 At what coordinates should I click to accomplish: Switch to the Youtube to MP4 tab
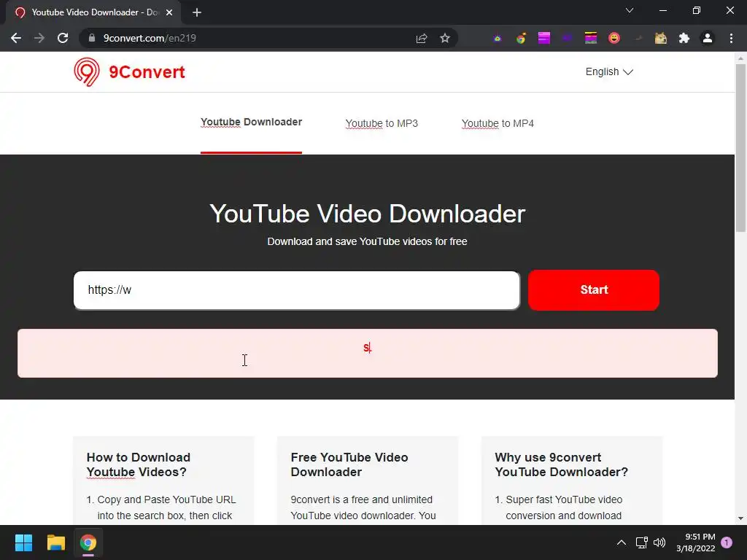[498, 123]
